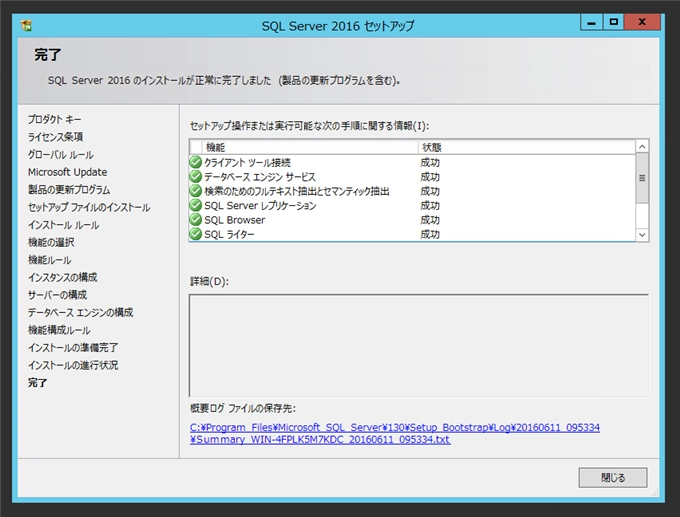Select the SQL Browser row
This screenshot has width=680, height=517.
click(412, 220)
